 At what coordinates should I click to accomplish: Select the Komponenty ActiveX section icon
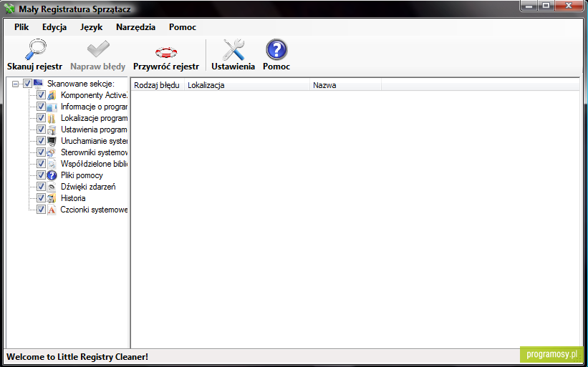coord(52,95)
